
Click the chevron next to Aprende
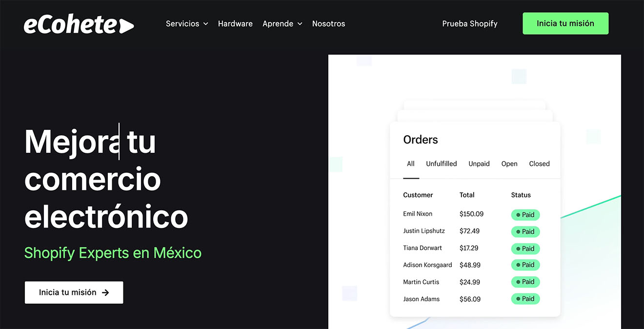tap(300, 24)
